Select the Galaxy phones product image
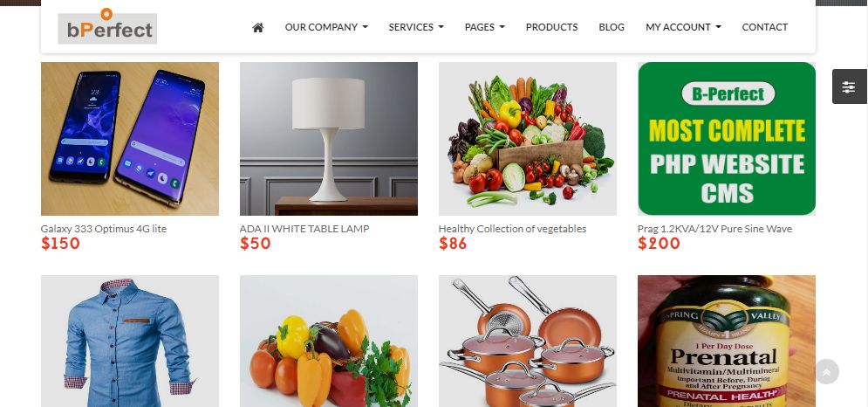Image resolution: width=868 pixels, height=407 pixels. pyautogui.click(x=129, y=139)
